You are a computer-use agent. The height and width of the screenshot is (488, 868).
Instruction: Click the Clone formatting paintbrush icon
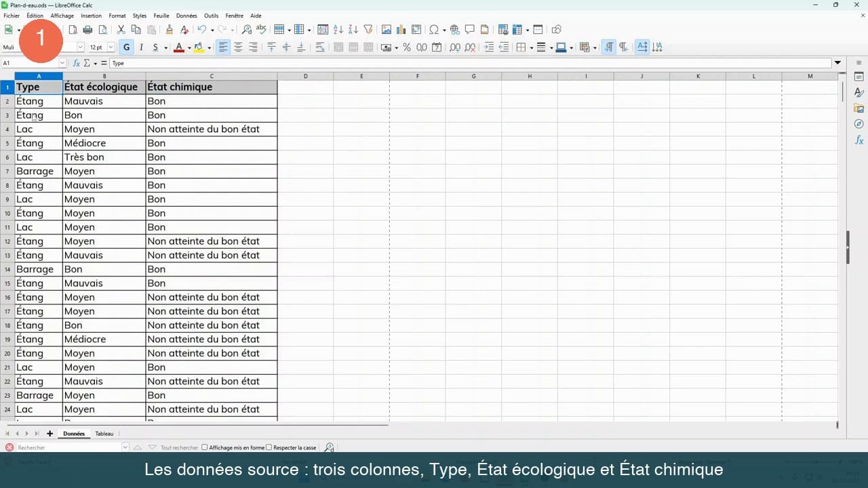(169, 30)
